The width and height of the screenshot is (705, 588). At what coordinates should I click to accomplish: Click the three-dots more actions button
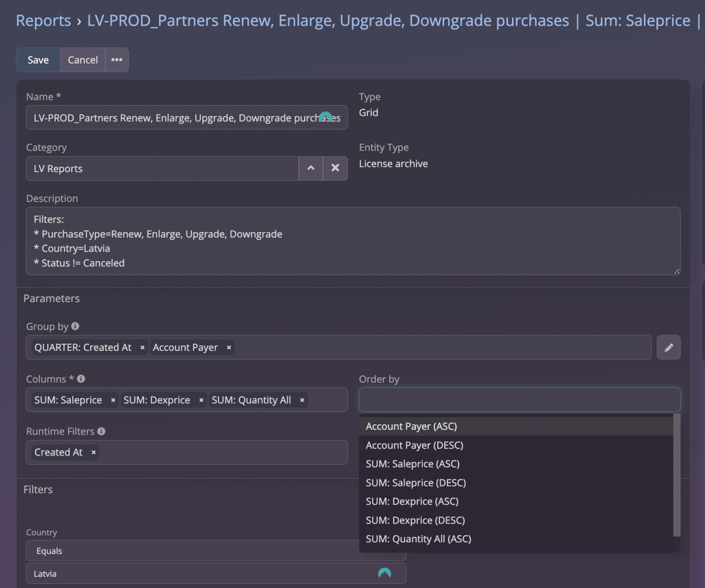(116, 60)
